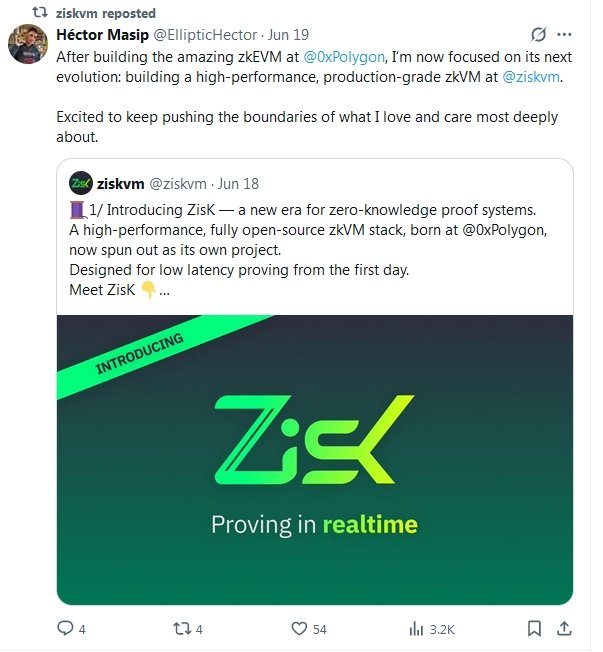Open the Jun 19 post timestamp
The image size is (603, 652).
click(288, 35)
